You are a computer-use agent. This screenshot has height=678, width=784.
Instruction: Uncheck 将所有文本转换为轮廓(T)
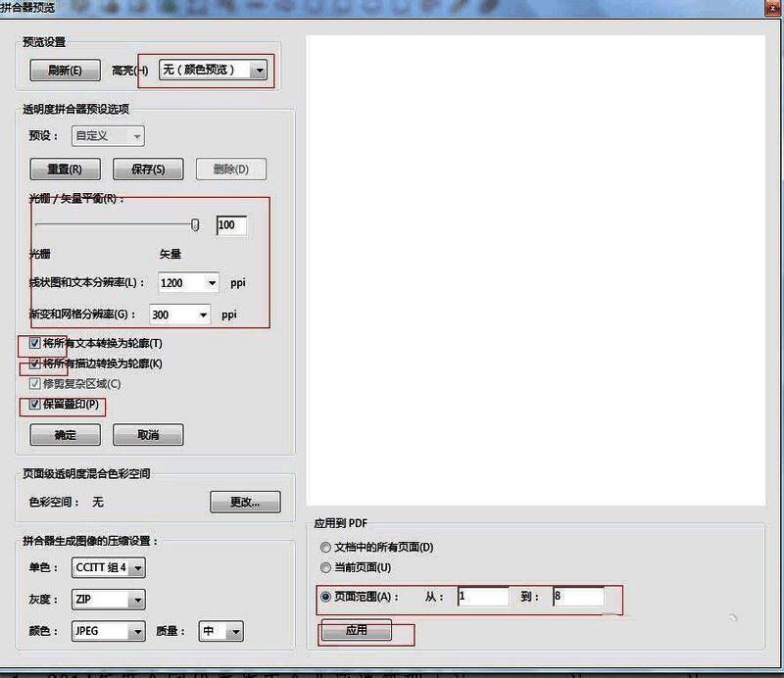point(32,343)
